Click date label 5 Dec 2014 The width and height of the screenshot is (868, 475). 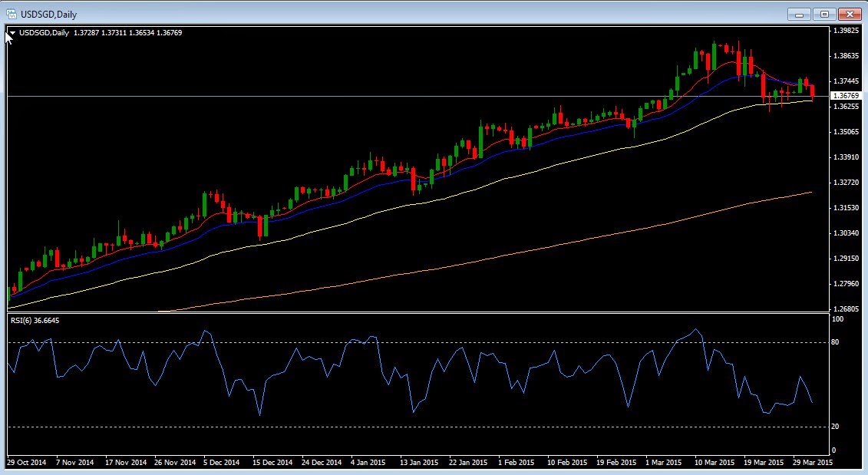[222, 462]
